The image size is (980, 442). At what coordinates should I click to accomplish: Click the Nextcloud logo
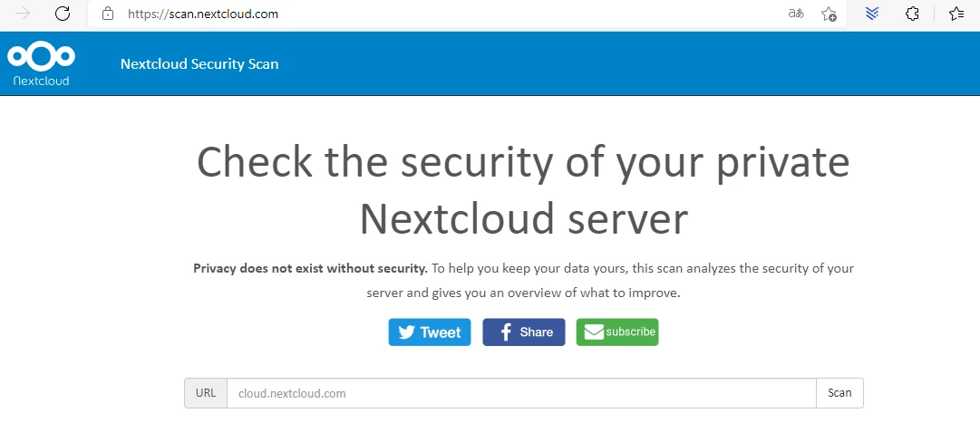[x=41, y=63]
